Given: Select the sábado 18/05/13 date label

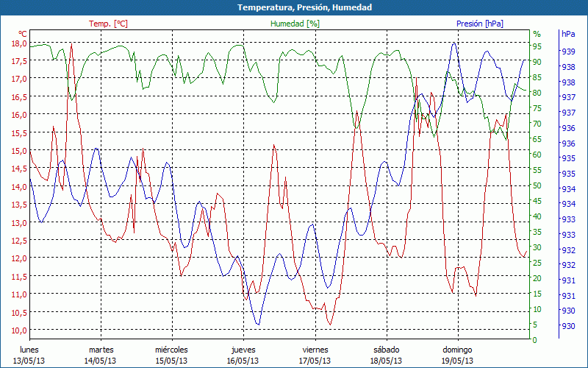Looking at the screenshot, I should pos(386,355).
